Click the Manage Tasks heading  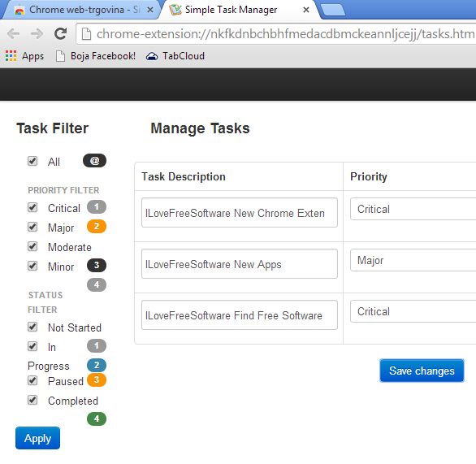click(200, 128)
